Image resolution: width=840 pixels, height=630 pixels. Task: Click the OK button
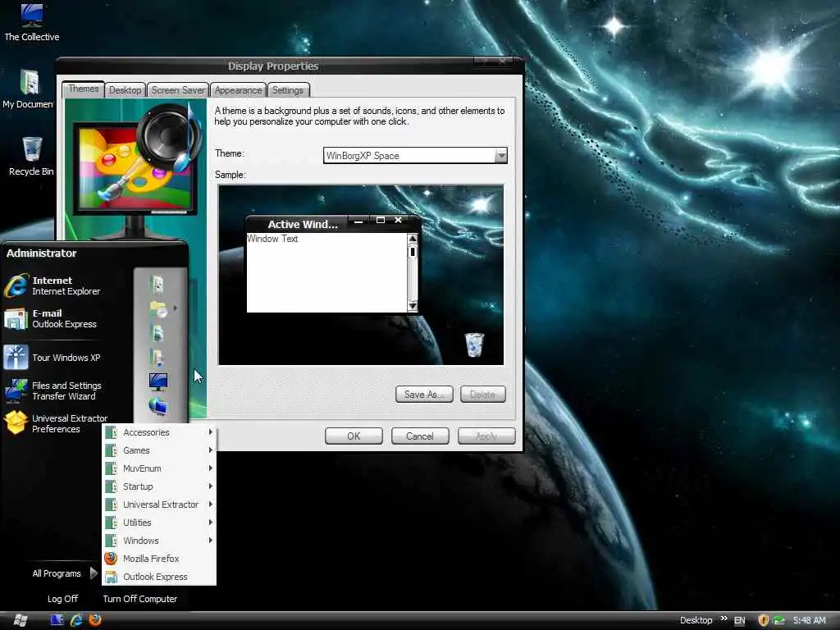354,436
